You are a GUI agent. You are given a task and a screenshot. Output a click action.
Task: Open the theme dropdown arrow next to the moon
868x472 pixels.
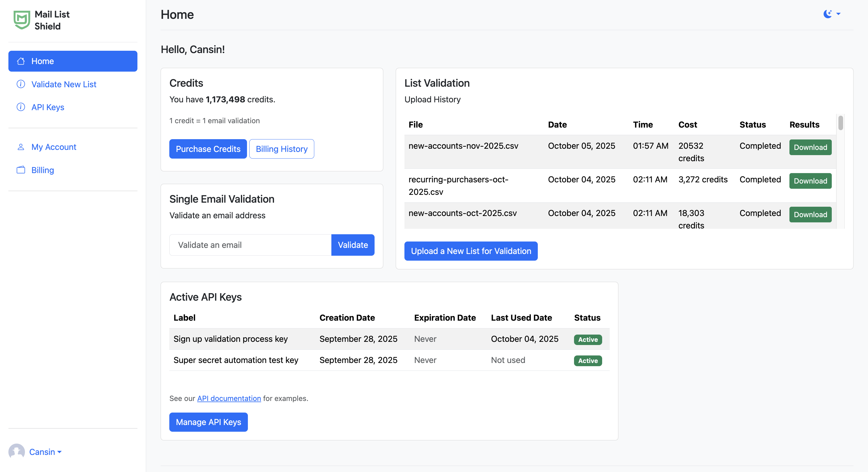[839, 14]
